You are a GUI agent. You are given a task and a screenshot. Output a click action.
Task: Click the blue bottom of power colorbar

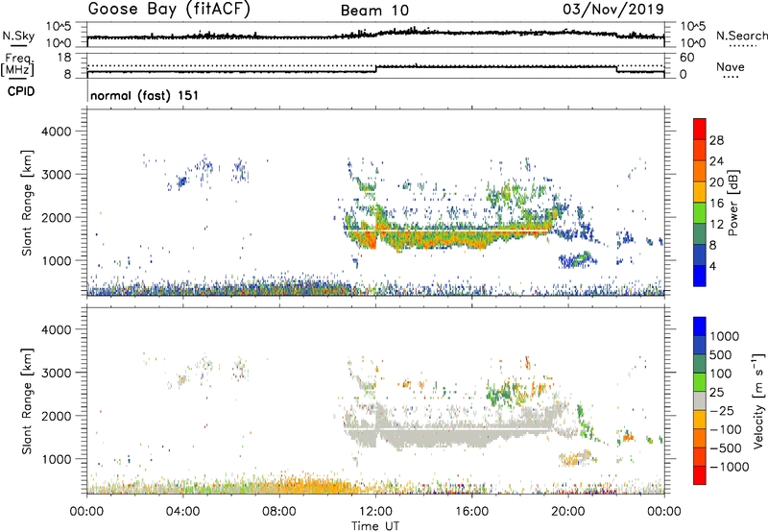click(700, 276)
